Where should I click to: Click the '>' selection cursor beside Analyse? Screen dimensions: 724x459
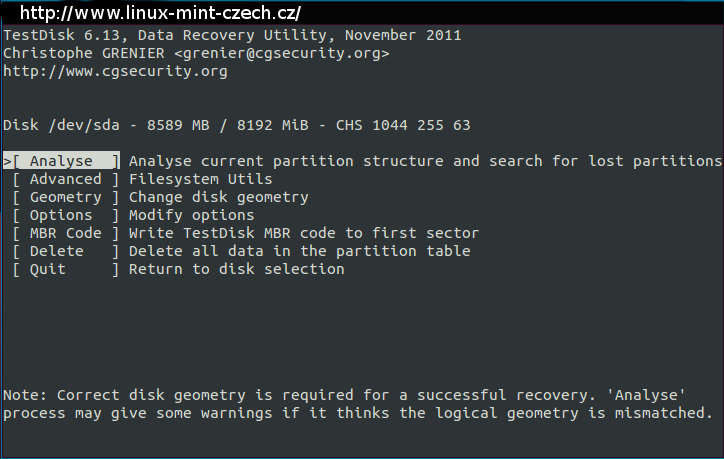(7, 161)
